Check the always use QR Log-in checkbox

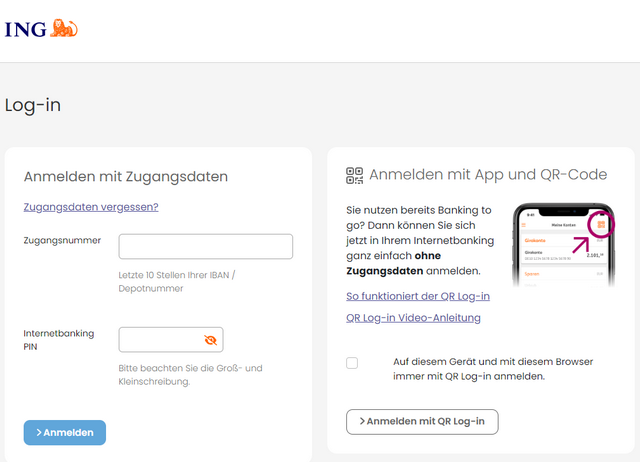pos(352,363)
